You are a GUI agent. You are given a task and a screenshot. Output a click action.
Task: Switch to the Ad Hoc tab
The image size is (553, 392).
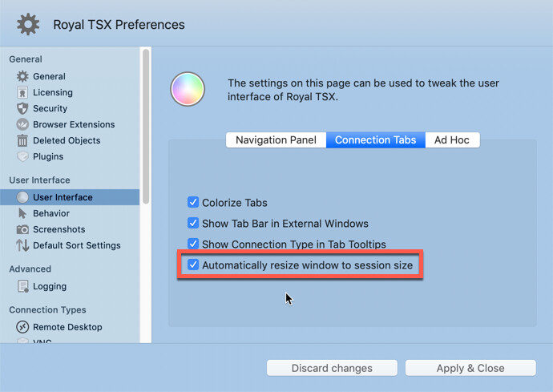[x=452, y=139]
